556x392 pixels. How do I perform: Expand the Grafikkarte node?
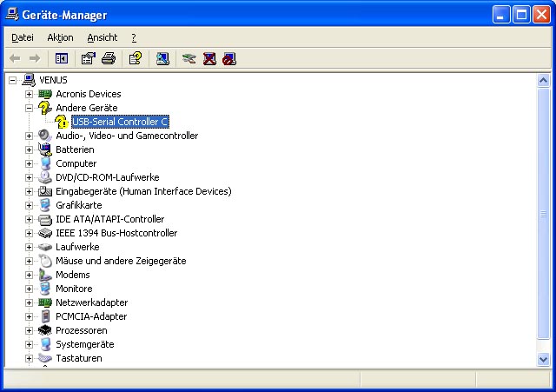tap(29, 205)
